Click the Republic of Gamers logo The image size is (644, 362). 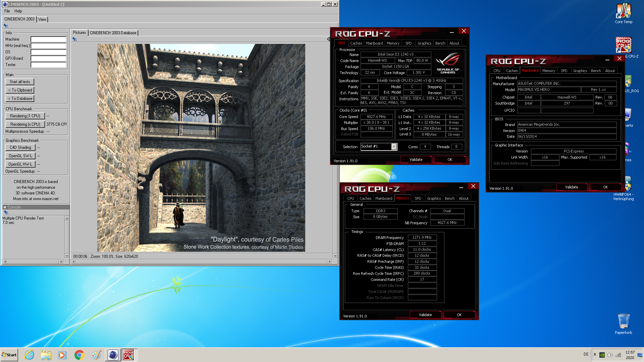pos(448,63)
